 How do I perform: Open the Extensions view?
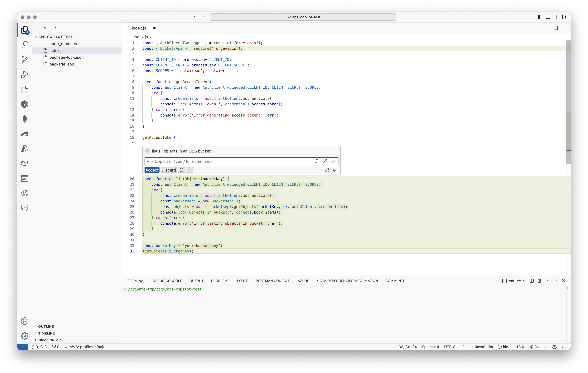point(24,89)
